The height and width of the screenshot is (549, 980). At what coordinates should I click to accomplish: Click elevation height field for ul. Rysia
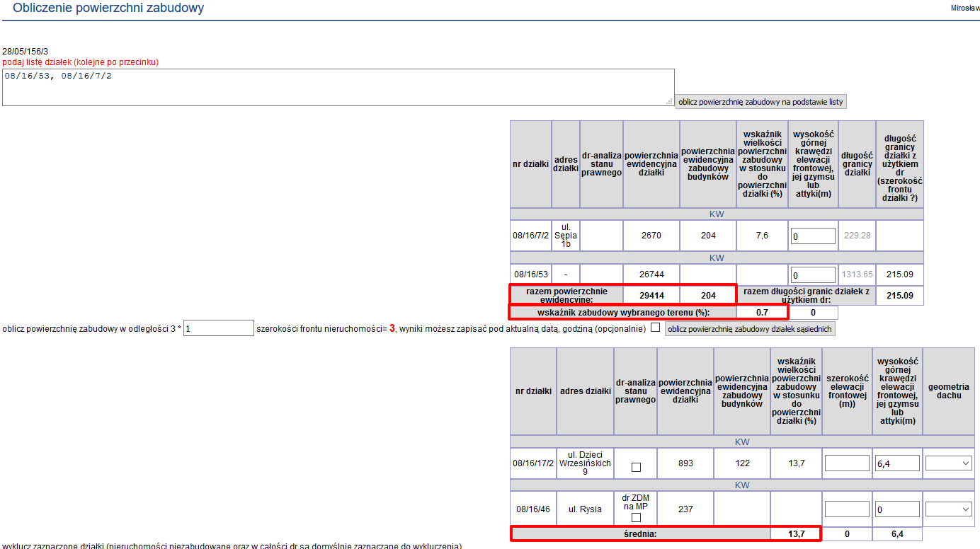897,509
